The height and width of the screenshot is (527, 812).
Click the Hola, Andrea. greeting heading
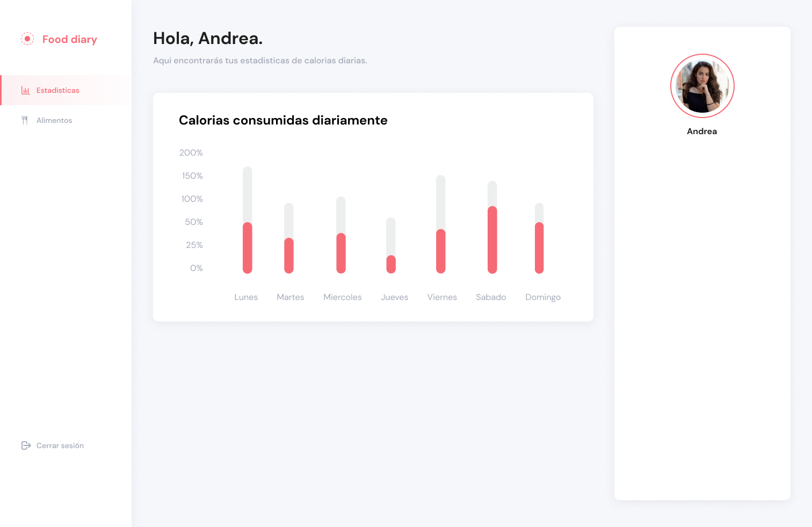(x=208, y=39)
